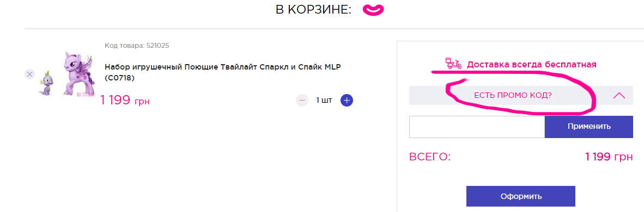This screenshot has width=644, height=212.
Task: Increase quantity with the plus button
Action: pos(347,100)
